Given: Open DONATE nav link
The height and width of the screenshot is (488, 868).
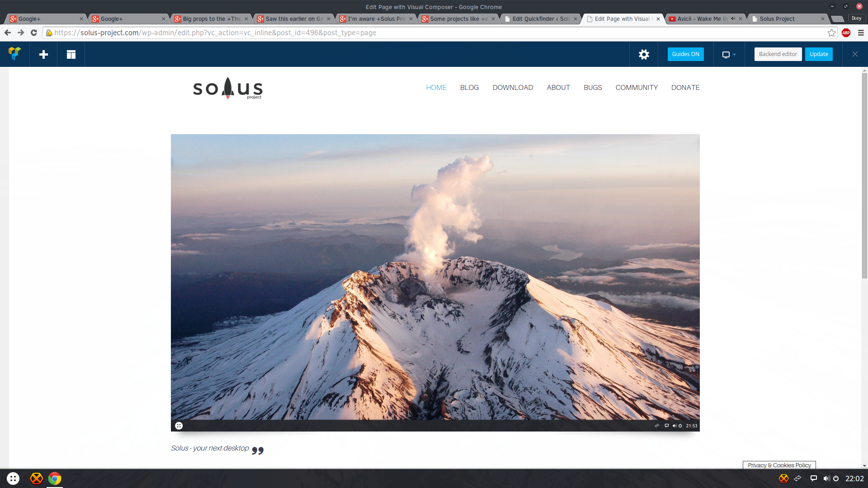Looking at the screenshot, I should [685, 88].
